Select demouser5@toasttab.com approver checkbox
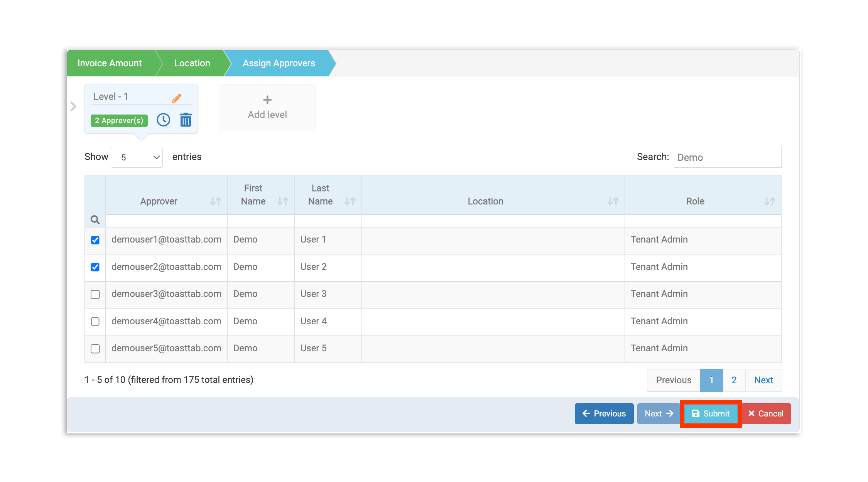868x482 pixels. (x=95, y=349)
